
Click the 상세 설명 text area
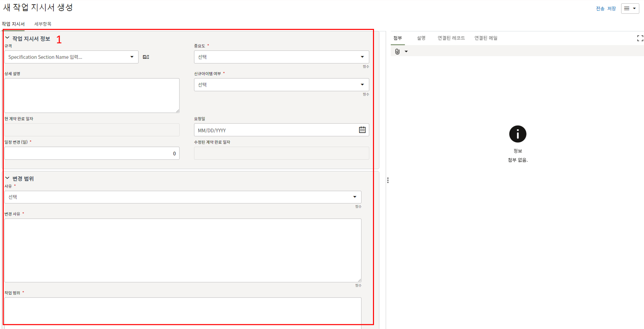(92, 95)
